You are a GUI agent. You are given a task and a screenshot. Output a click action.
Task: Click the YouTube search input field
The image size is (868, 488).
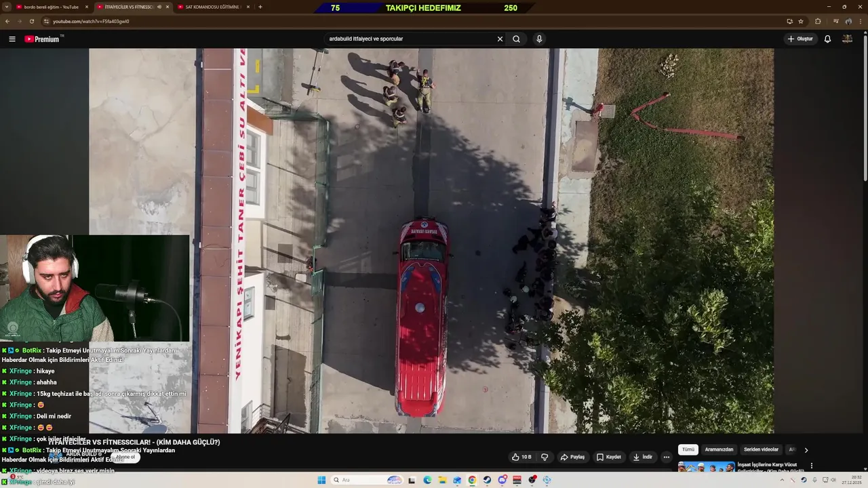pos(411,39)
